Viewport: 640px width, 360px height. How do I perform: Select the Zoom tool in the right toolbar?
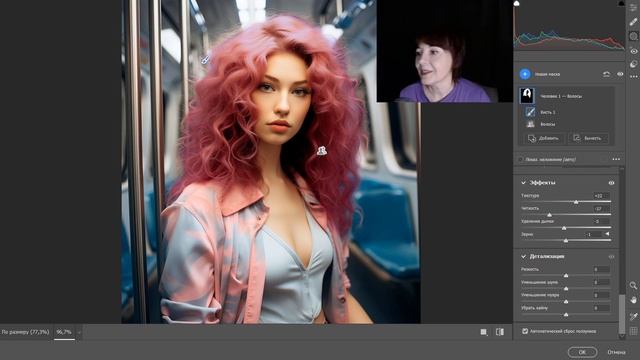tap(633, 285)
